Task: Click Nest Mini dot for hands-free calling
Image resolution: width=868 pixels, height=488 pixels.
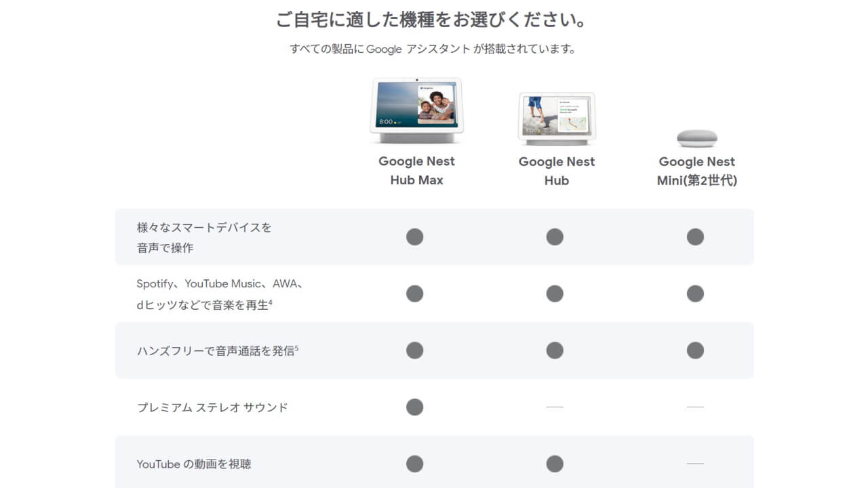Action: pyautogui.click(x=695, y=350)
